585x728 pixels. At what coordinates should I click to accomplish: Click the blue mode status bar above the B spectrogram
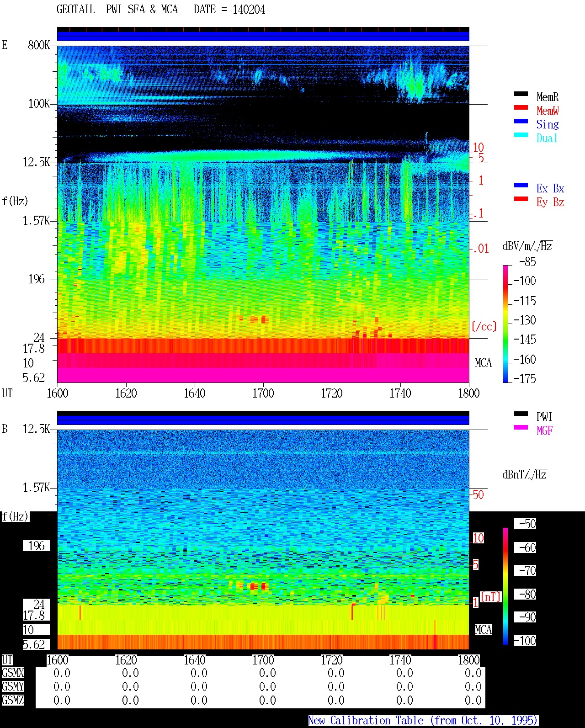(263, 420)
